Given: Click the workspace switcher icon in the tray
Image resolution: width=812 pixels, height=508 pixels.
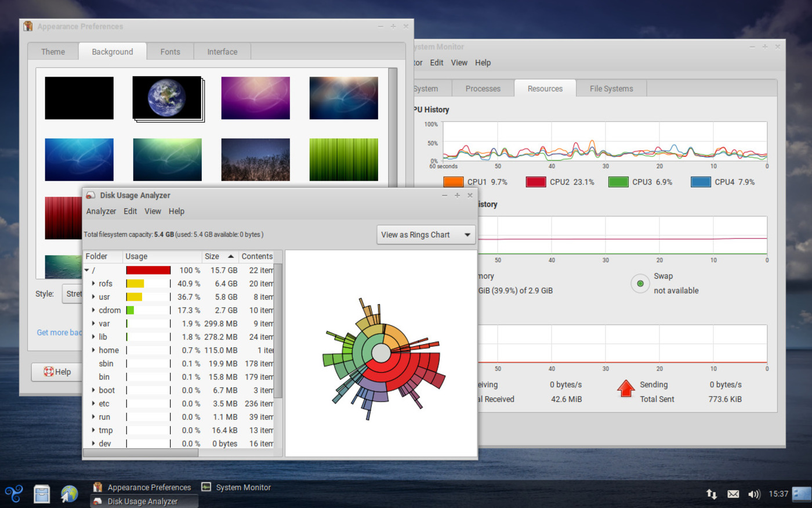Looking at the screenshot, I should [802, 494].
